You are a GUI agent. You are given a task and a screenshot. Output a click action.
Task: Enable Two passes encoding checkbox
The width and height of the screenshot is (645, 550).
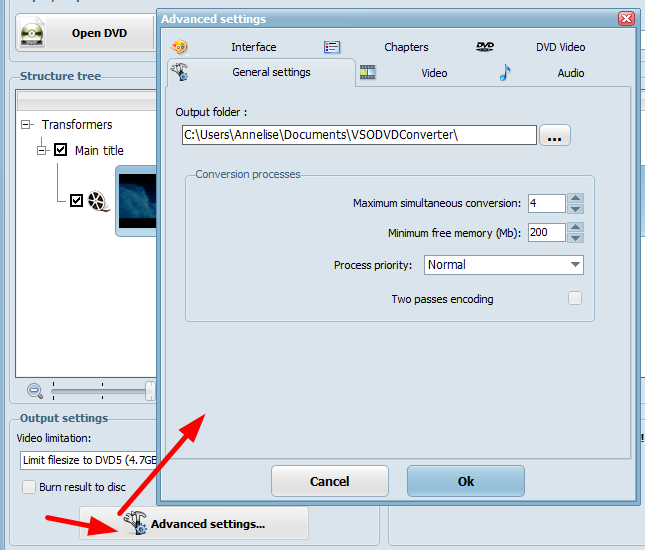575,298
